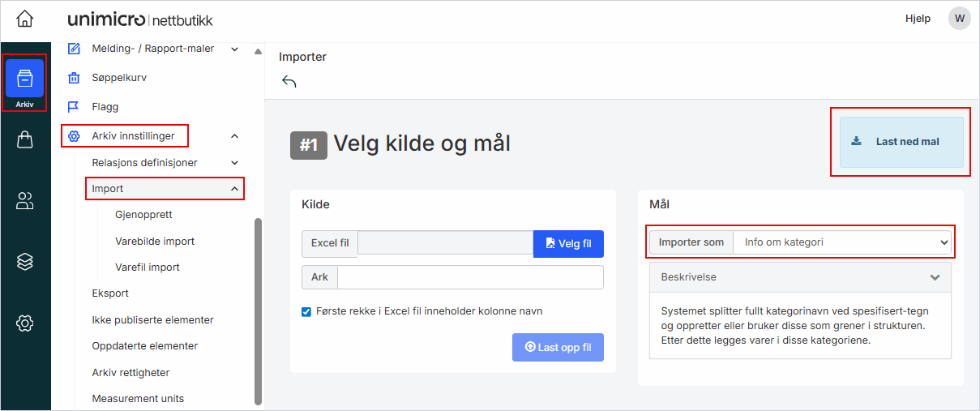Click the sidebar vertical scrollbar
This screenshot has height=411, width=980.
(x=259, y=308)
